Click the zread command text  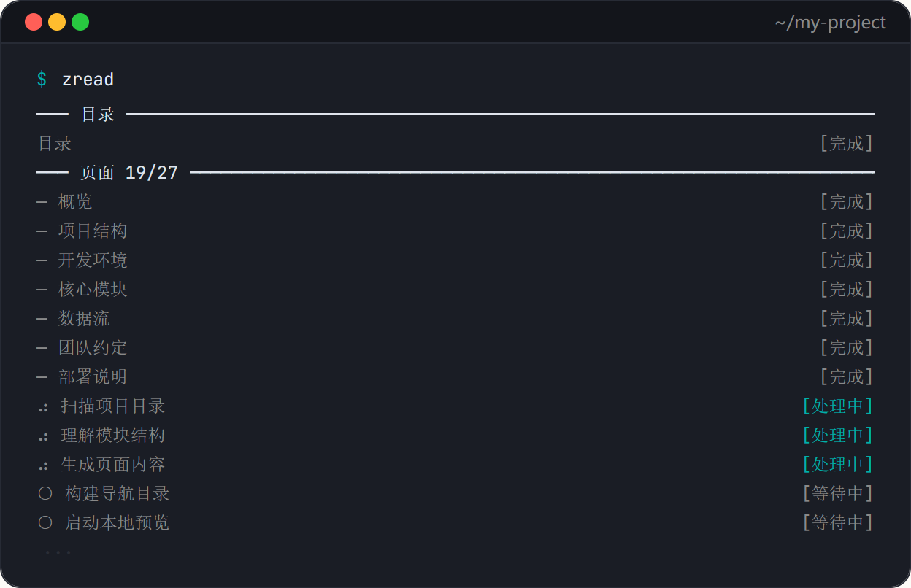coord(88,80)
